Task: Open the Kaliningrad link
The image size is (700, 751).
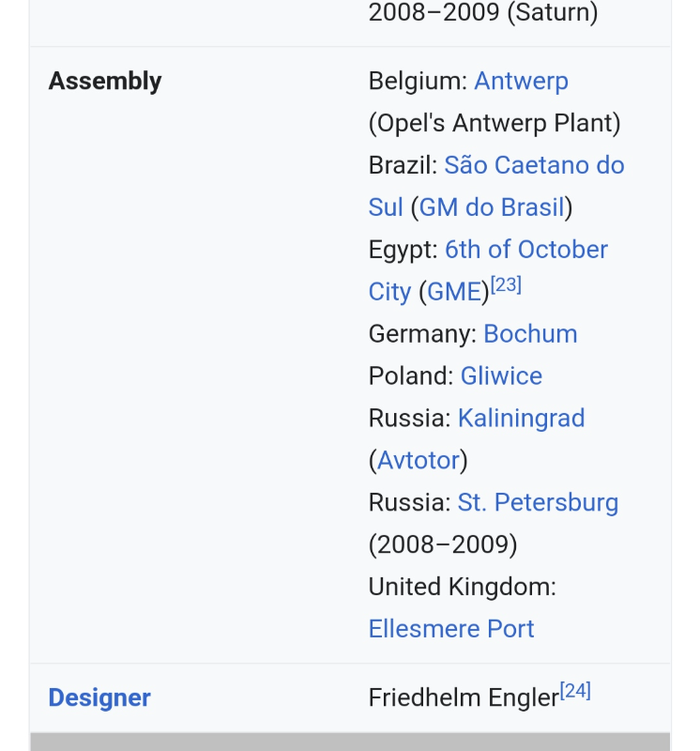Action: [521, 419]
